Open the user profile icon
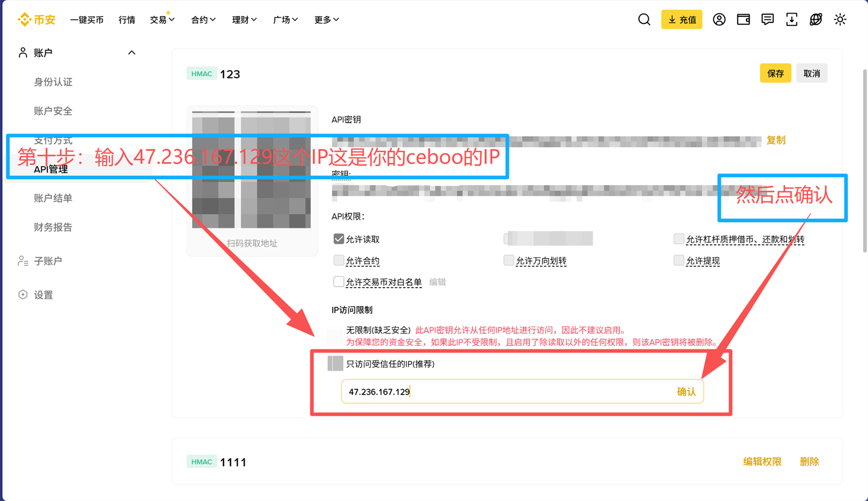 click(719, 20)
